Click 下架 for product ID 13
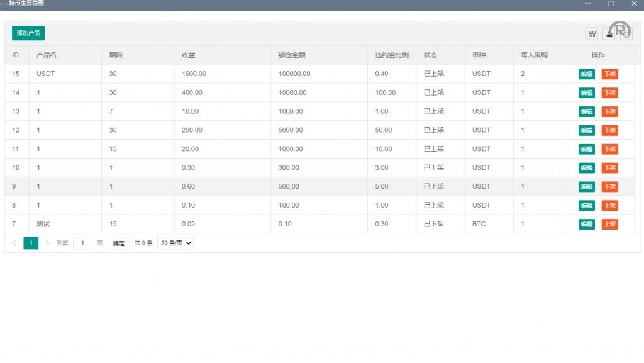Screen dimensions: 644x363 [609, 112]
